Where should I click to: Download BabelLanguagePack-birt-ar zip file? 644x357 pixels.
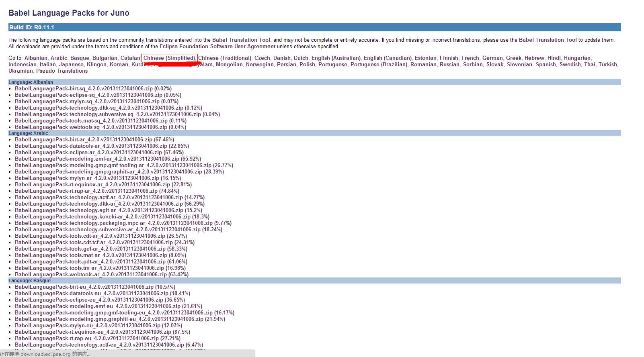click(84, 139)
